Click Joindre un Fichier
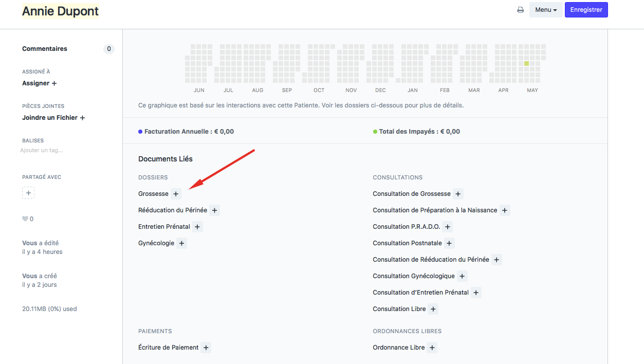The image size is (644, 364). pos(53,118)
